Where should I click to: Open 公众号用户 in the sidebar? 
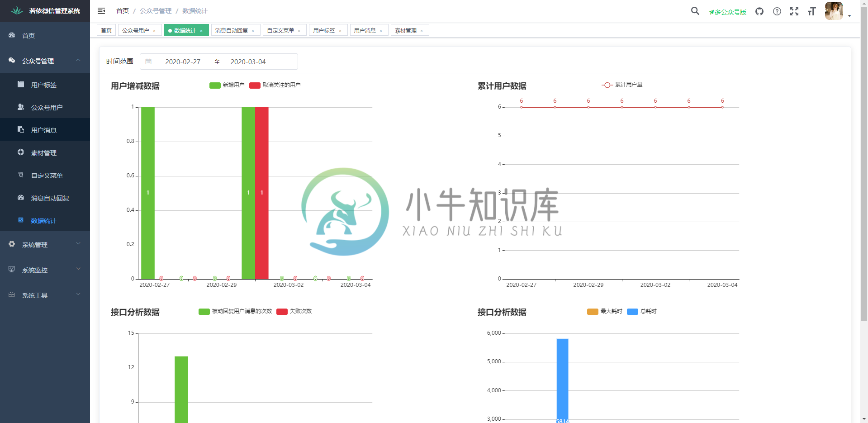(x=45, y=107)
